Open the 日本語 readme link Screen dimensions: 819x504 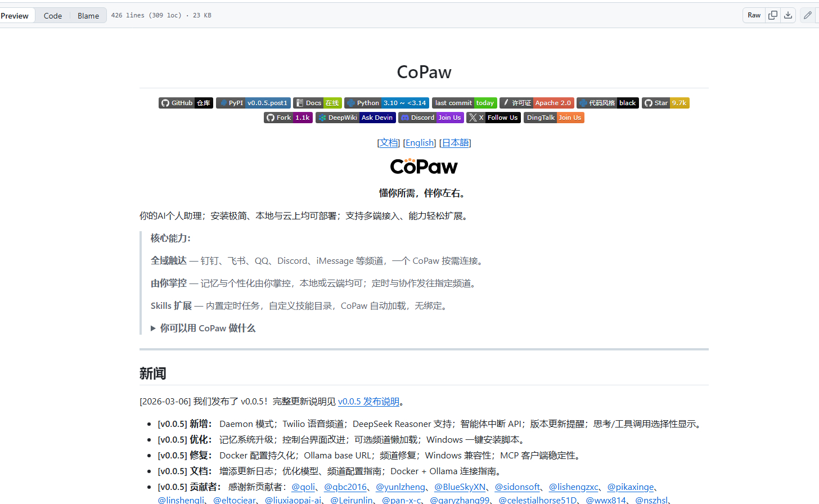(x=455, y=143)
